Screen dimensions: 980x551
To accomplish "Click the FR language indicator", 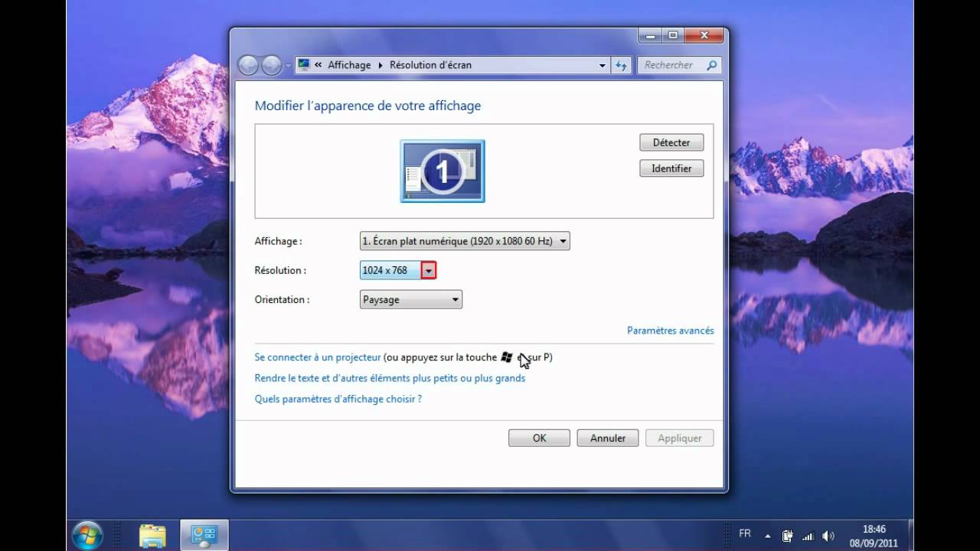I will [x=745, y=533].
